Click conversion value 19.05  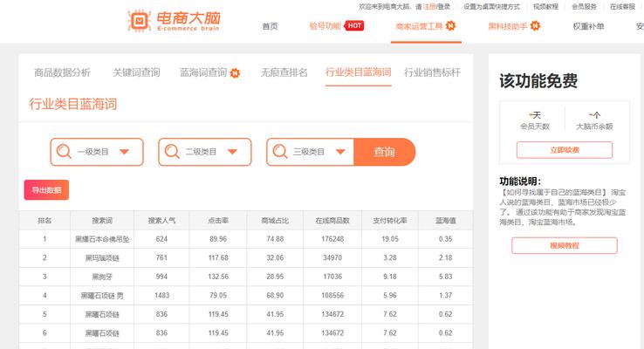coord(390,239)
